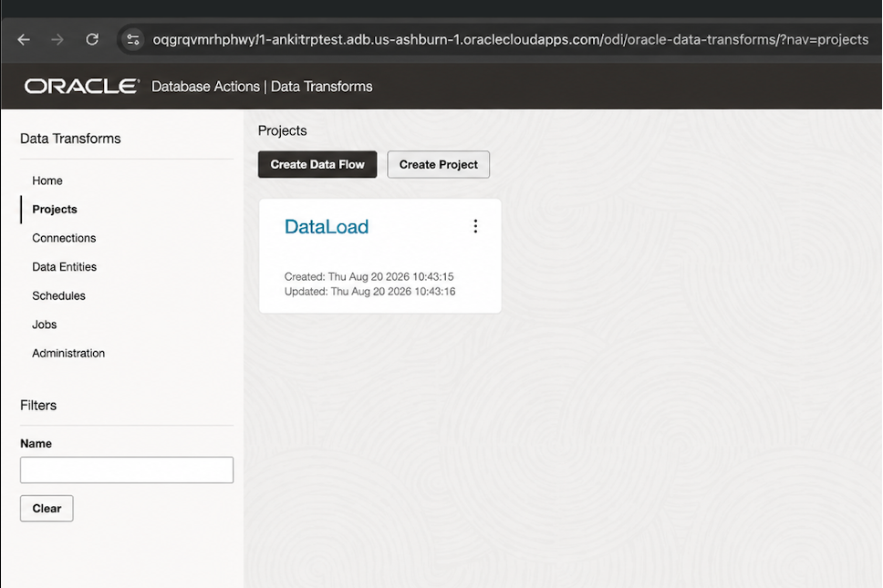883x588 pixels.
Task: Go back with the browser back arrow
Action: point(24,39)
